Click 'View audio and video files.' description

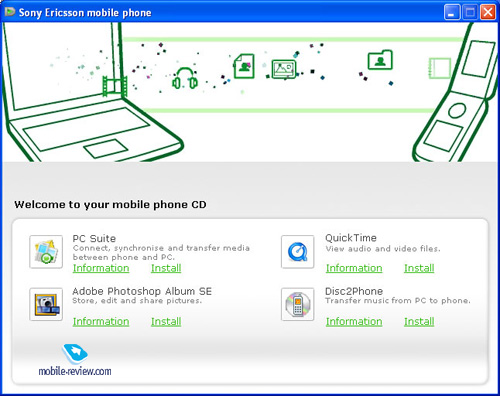pos(383,249)
